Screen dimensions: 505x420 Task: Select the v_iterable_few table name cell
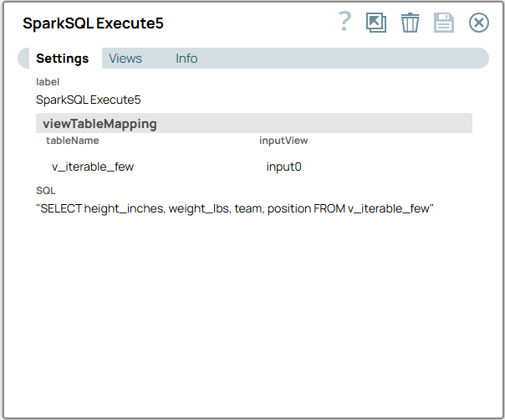(x=93, y=166)
